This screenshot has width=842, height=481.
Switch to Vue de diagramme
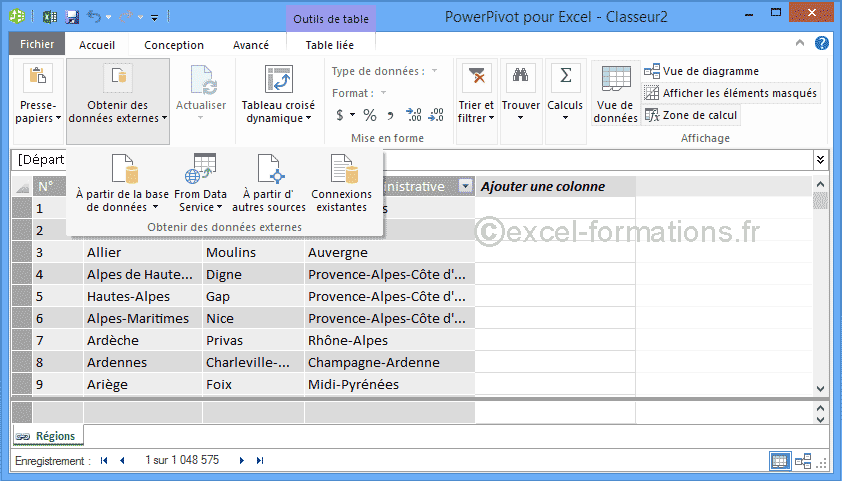pos(701,71)
